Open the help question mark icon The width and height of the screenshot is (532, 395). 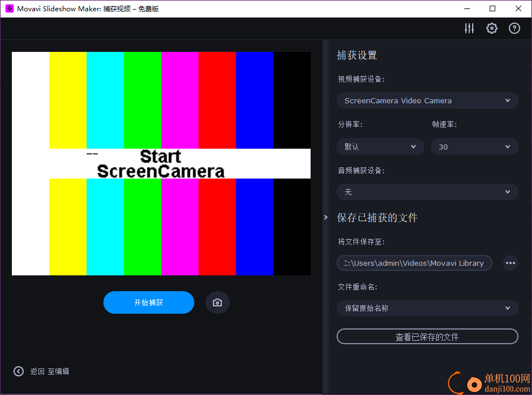coord(514,28)
